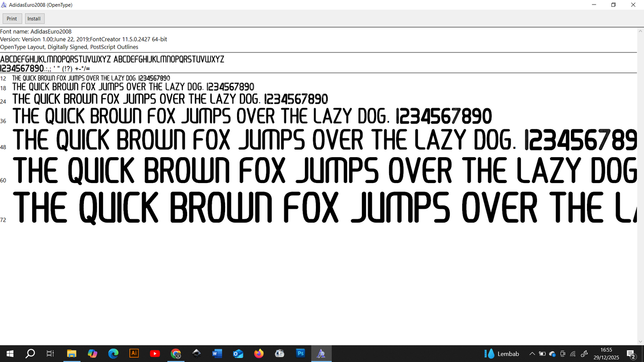Viewport: 644px width, 362px height.
Task: Click the size 72 sample sentence
Action: point(325,207)
